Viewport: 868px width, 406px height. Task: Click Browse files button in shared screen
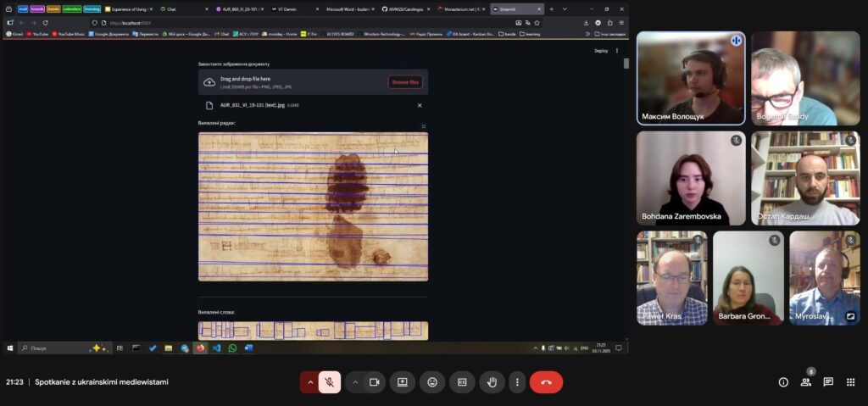pos(405,82)
